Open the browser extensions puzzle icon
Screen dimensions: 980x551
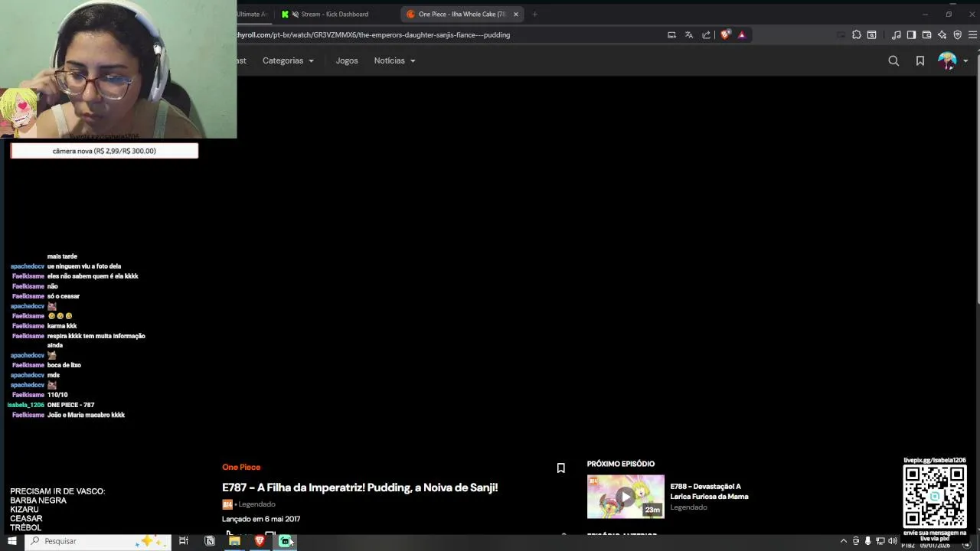(x=856, y=34)
